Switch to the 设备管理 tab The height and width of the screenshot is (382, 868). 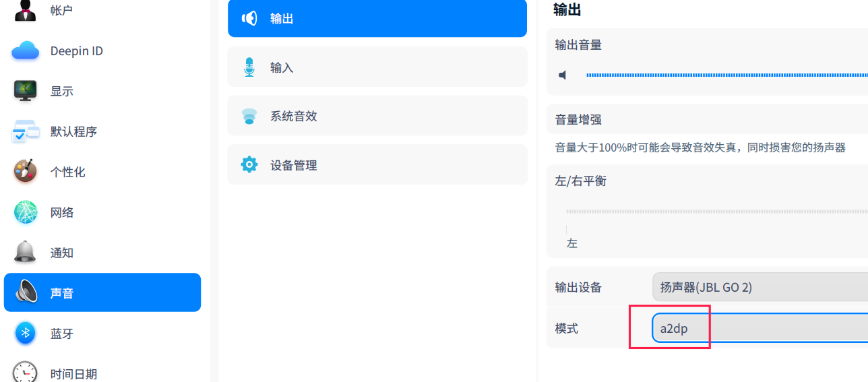(x=377, y=165)
